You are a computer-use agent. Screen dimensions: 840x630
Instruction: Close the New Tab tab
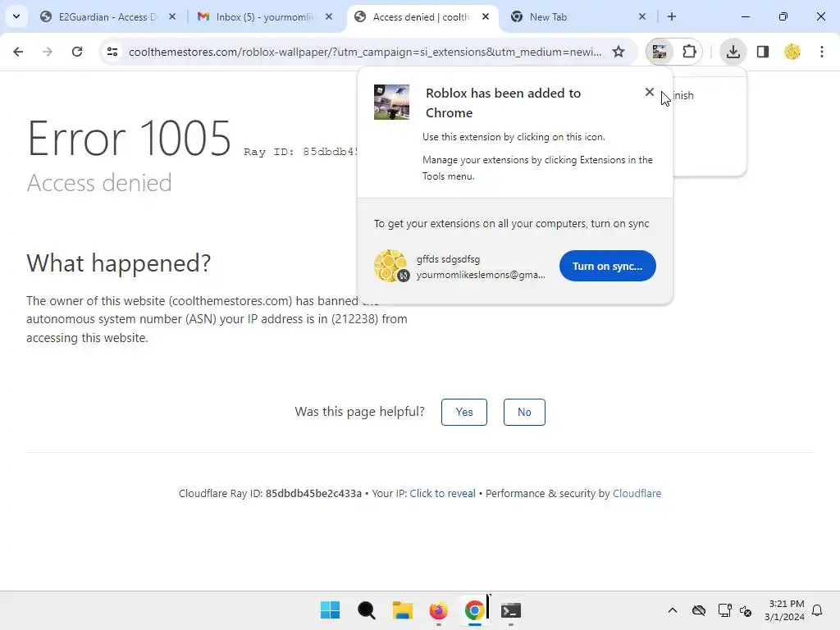[x=642, y=16]
